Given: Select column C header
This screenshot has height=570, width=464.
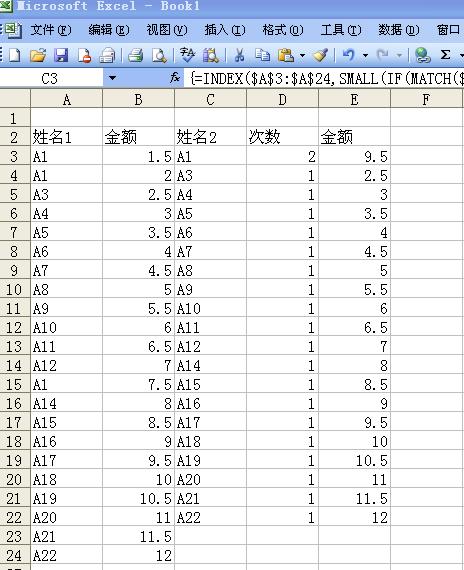Looking at the screenshot, I should (211, 99).
